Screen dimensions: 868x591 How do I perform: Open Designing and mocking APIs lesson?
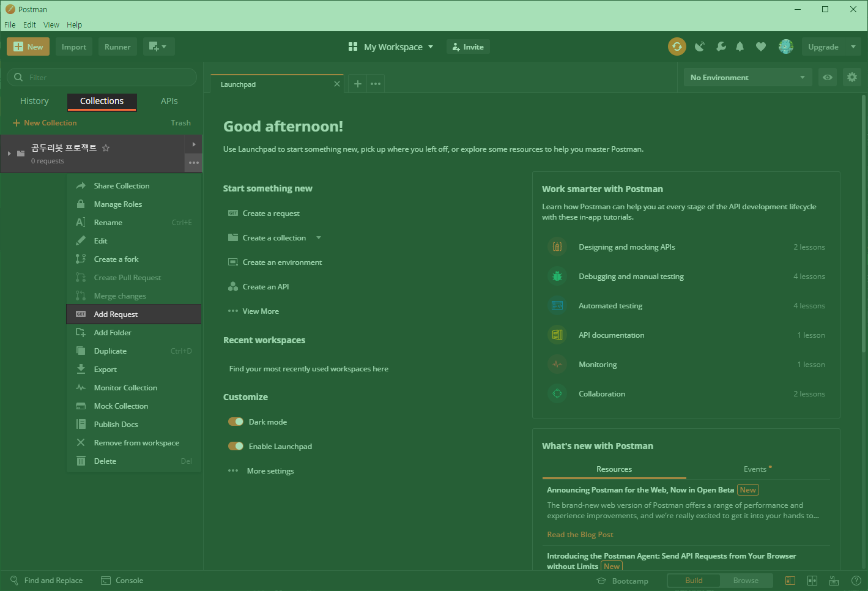[686, 247]
